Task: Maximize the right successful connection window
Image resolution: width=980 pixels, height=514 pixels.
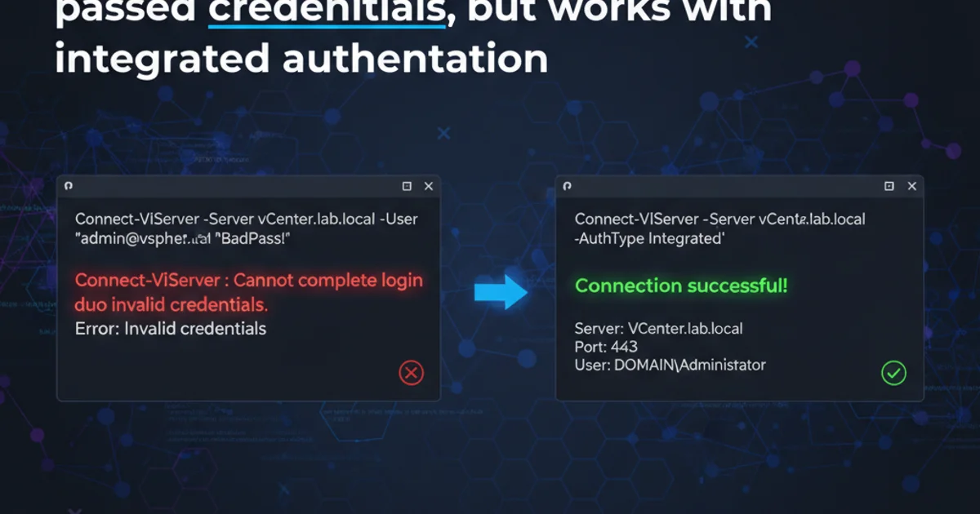Action: [889, 187]
